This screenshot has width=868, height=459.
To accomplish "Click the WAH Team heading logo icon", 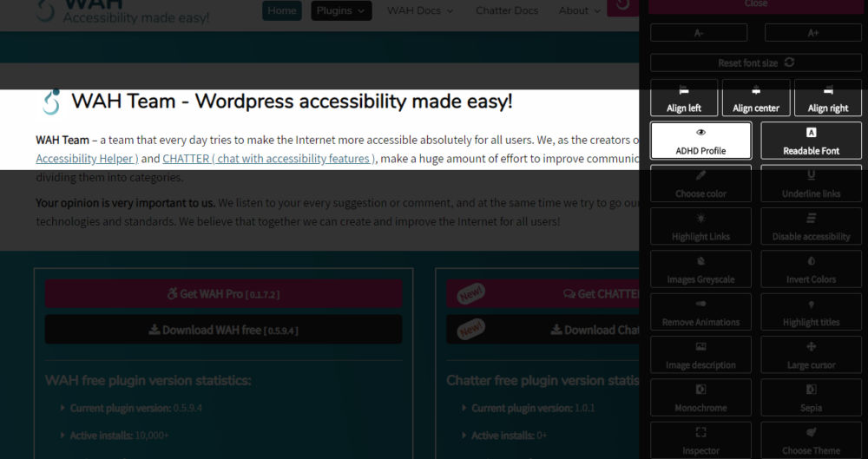I will tap(51, 102).
